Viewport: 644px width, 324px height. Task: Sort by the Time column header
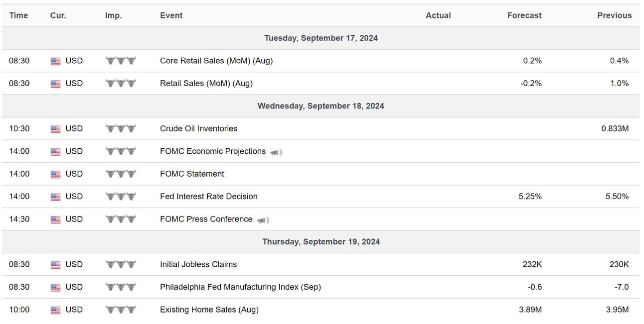18,15
